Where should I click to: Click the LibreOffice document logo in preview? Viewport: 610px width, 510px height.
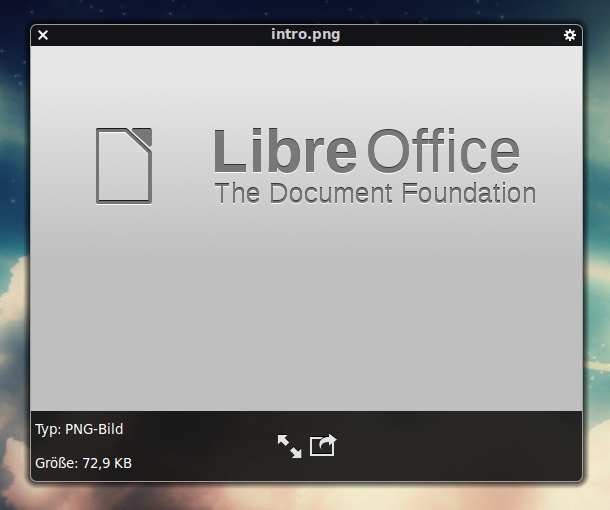click(124, 166)
